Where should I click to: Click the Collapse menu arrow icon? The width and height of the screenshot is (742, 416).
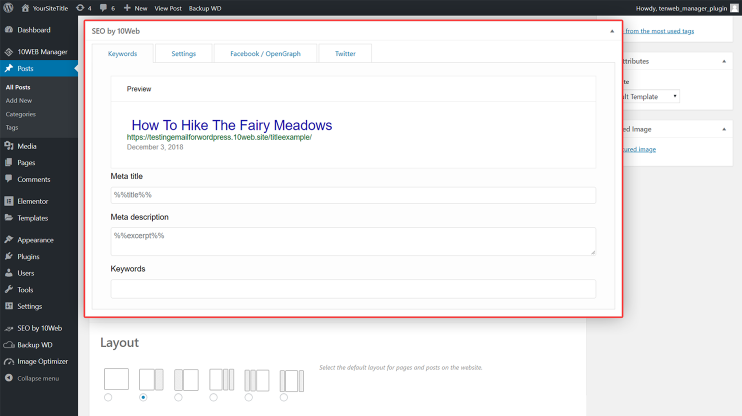click(9, 378)
